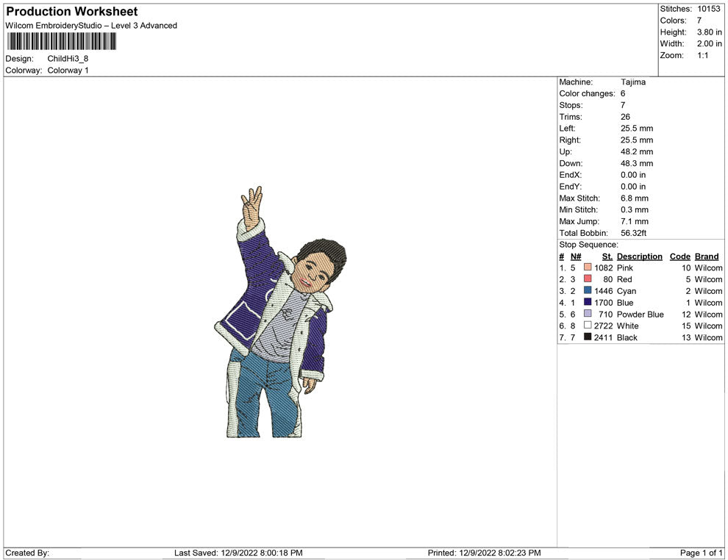Pick the Blue thread color swatch
This screenshot has height=560, width=728.
point(588,303)
